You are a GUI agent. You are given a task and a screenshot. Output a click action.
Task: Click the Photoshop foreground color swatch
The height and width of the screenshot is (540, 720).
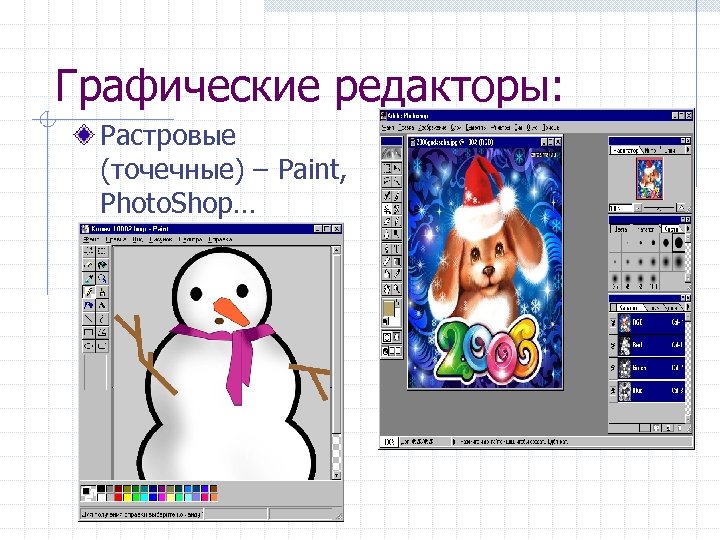[x=388, y=308]
